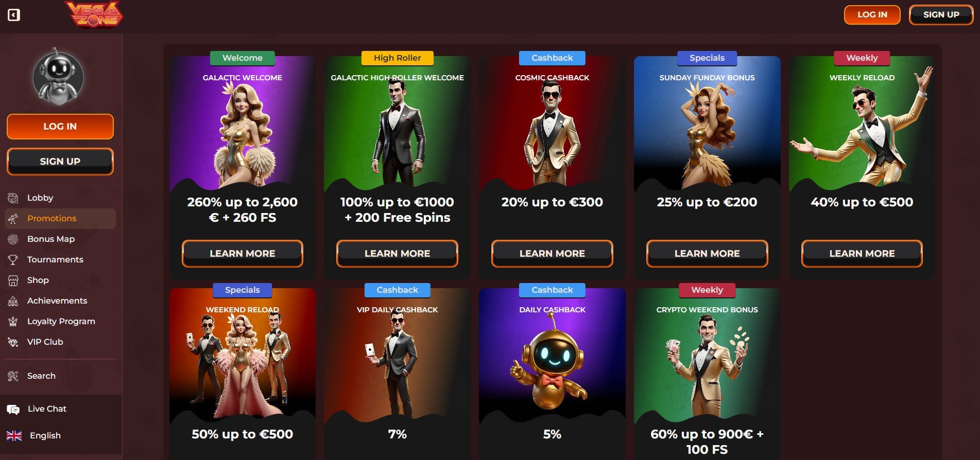Select the Bonus Map spiral icon
Image resolution: width=980 pixels, height=460 pixels.
pyautogui.click(x=13, y=239)
